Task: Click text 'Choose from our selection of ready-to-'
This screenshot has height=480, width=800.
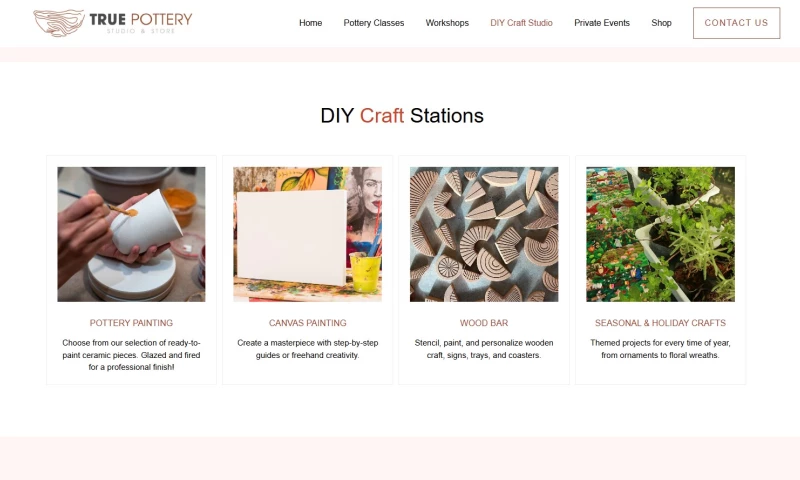Action: 131,343
